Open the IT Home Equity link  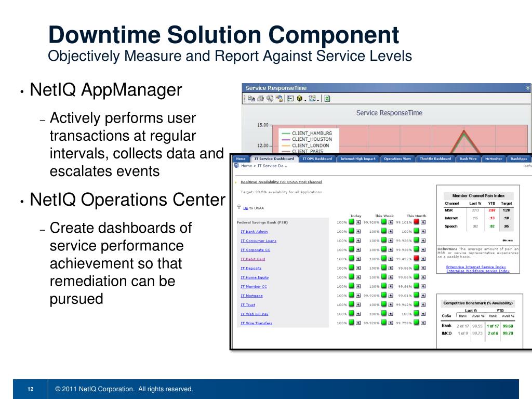coord(255,277)
